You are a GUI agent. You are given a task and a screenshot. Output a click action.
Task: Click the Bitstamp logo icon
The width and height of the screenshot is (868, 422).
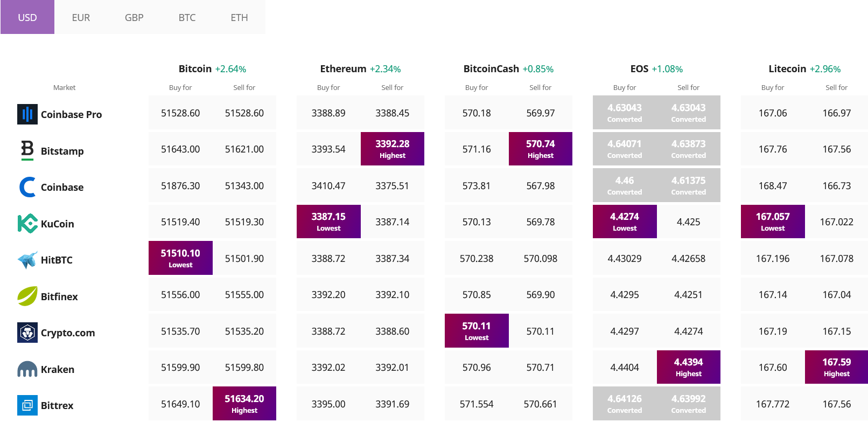(27, 150)
